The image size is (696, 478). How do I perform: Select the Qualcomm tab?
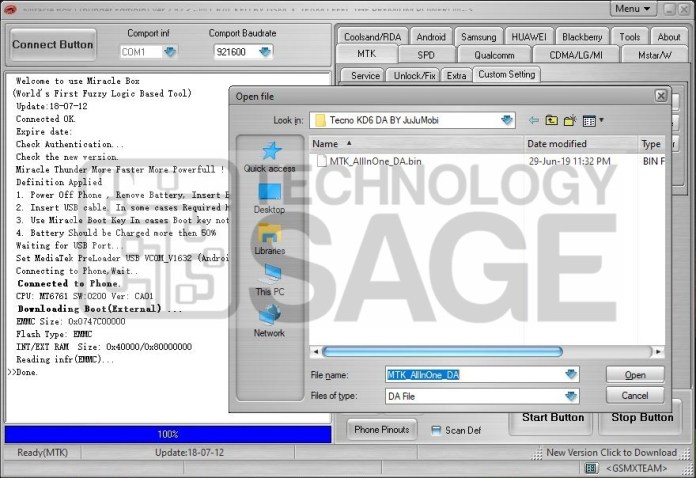[494, 55]
